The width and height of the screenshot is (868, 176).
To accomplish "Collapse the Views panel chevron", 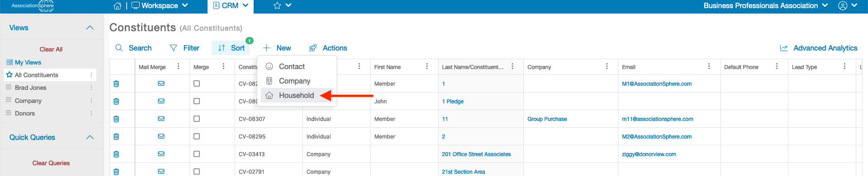I will pos(90,28).
